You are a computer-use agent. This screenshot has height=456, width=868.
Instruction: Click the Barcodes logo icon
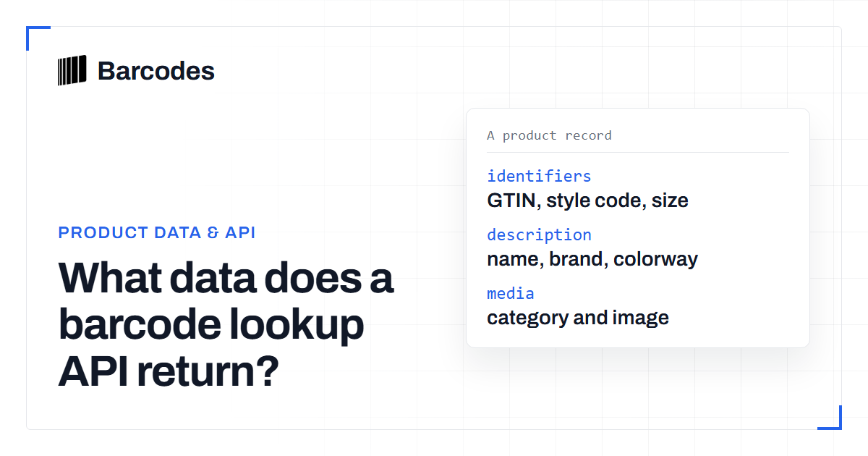(x=72, y=70)
